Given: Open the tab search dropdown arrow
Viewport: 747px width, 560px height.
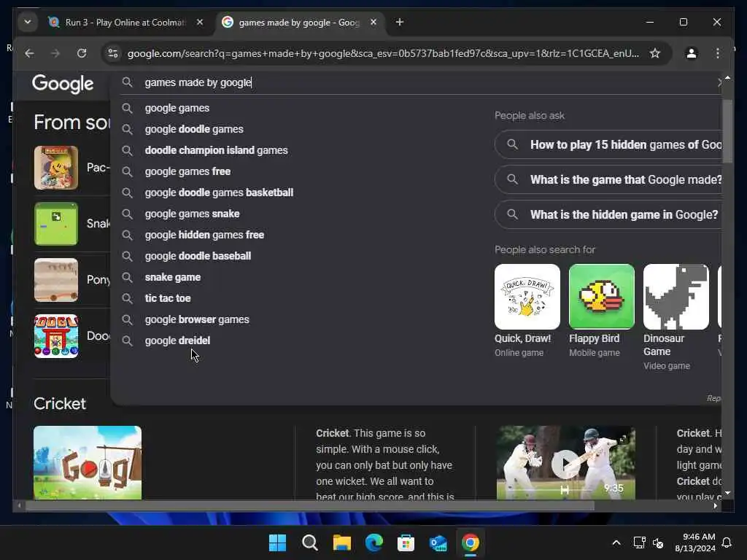Looking at the screenshot, I should [28, 22].
